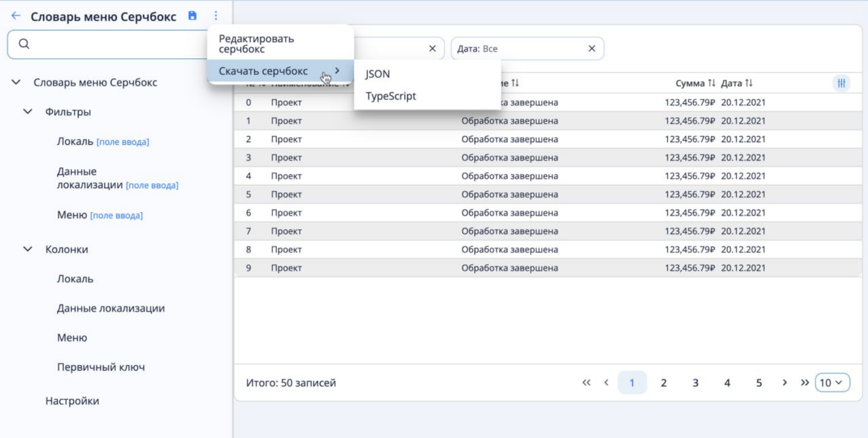Open the column settings icon in table header

pyautogui.click(x=841, y=83)
